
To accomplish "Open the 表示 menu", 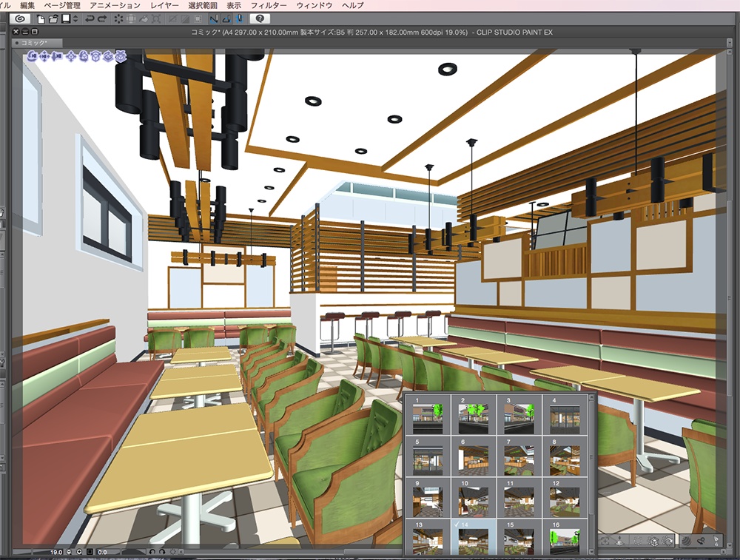I will click(x=234, y=5).
